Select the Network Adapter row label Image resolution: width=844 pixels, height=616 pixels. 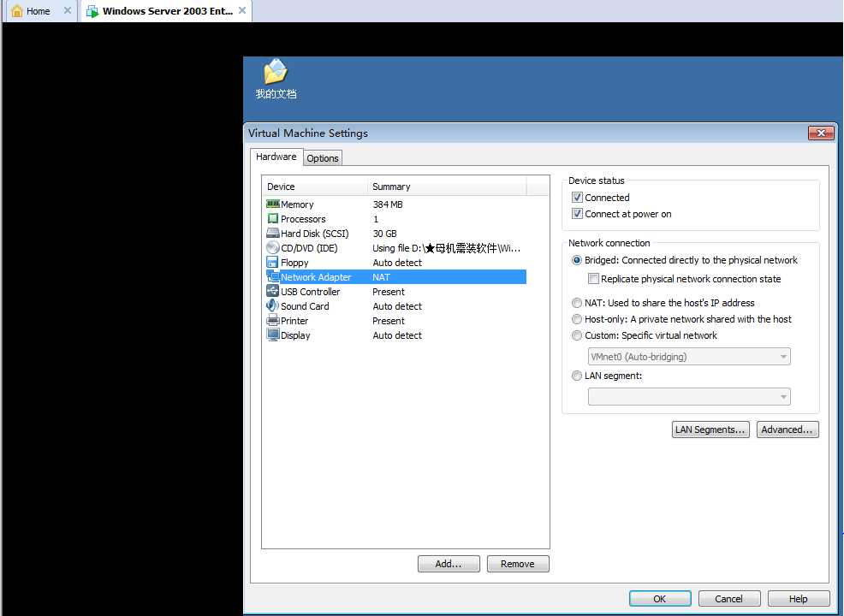click(x=316, y=277)
